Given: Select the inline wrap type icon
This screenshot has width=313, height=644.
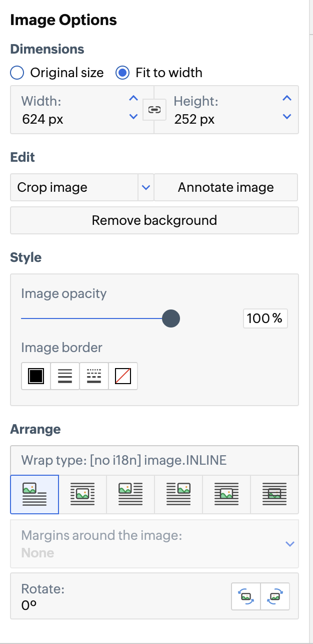Looking at the screenshot, I should (34, 494).
